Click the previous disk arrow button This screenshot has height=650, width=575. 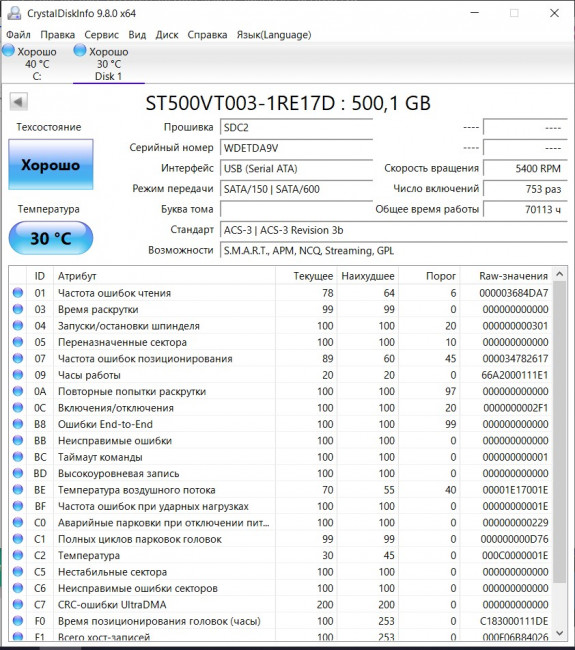[x=19, y=102]
